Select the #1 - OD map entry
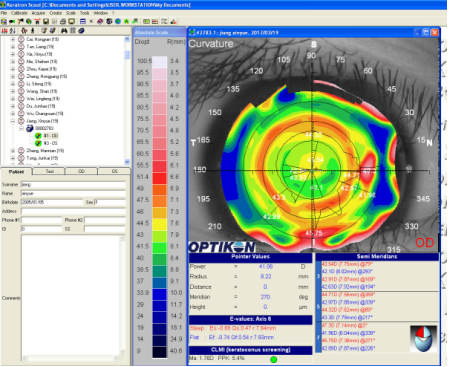 click(x=51, y=136)
